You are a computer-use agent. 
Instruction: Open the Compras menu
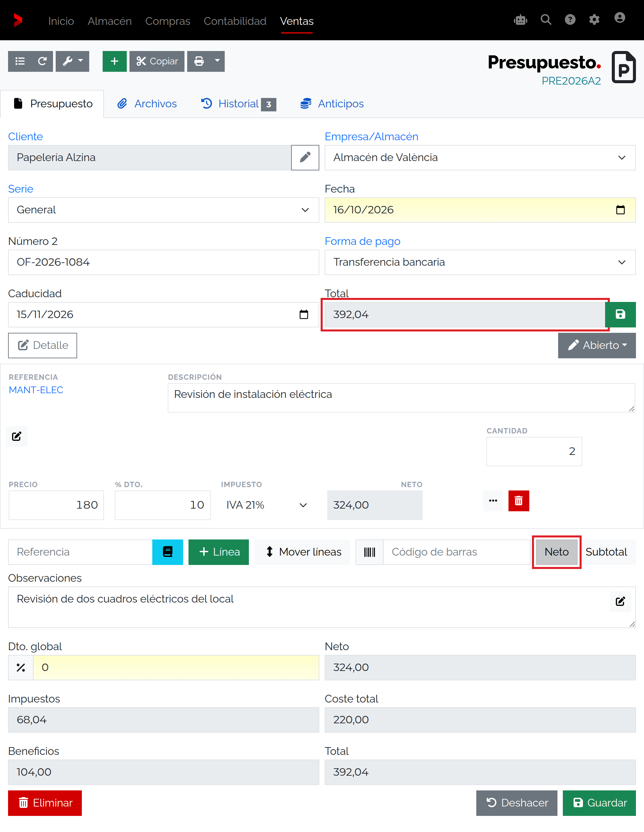[168, 21]
